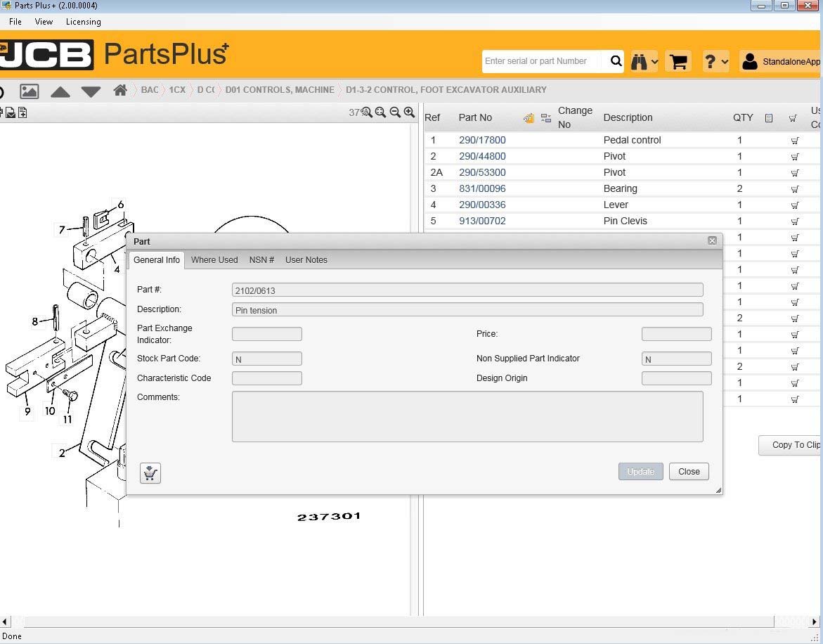Screen dimensions: 823x644
Task: Click the Copy To Clipboard button
Action: click(x=791, y=445)
